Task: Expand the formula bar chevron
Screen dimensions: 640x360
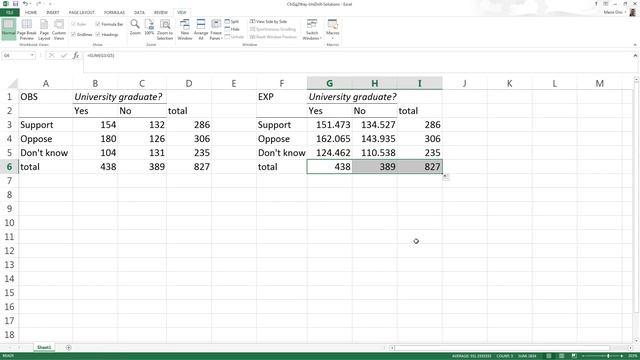Action: [635, 56]
